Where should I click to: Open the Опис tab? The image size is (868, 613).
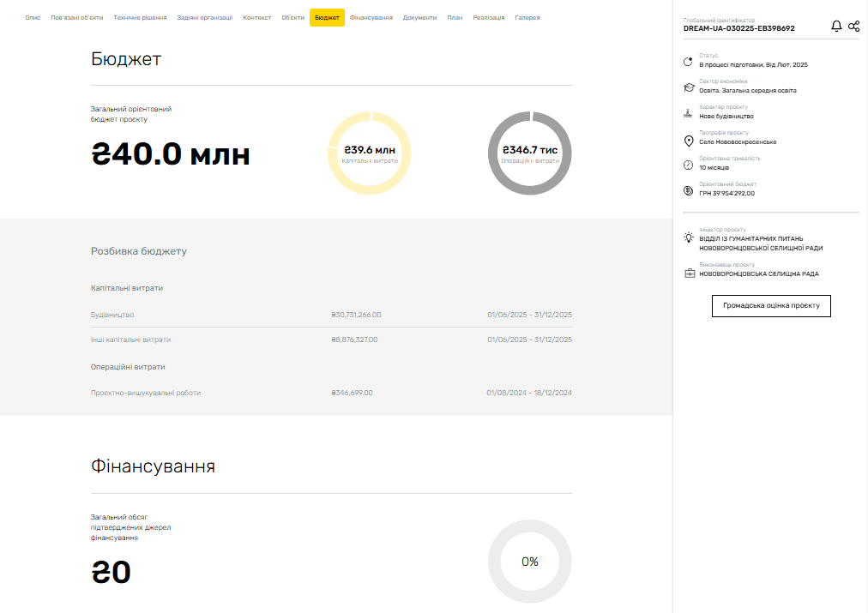[33, 17]
